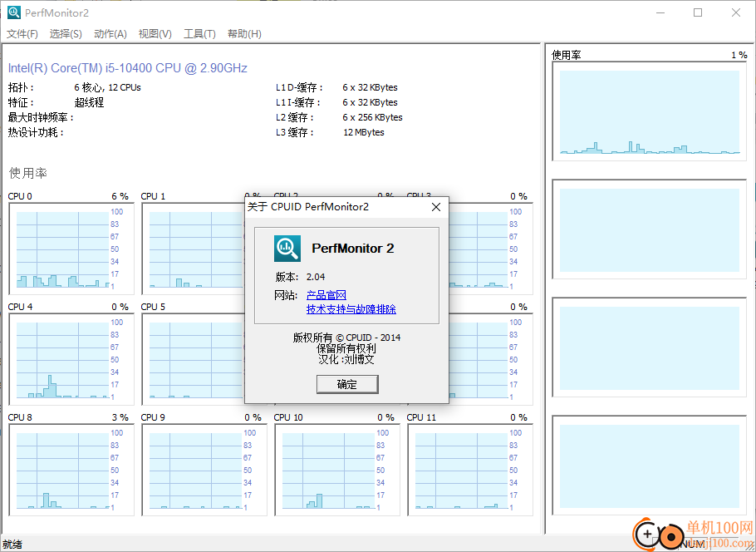Viewport: 756px width, 552px height.
Task: Click the 热设计功耗 label
Action: [x=36, y=132]
